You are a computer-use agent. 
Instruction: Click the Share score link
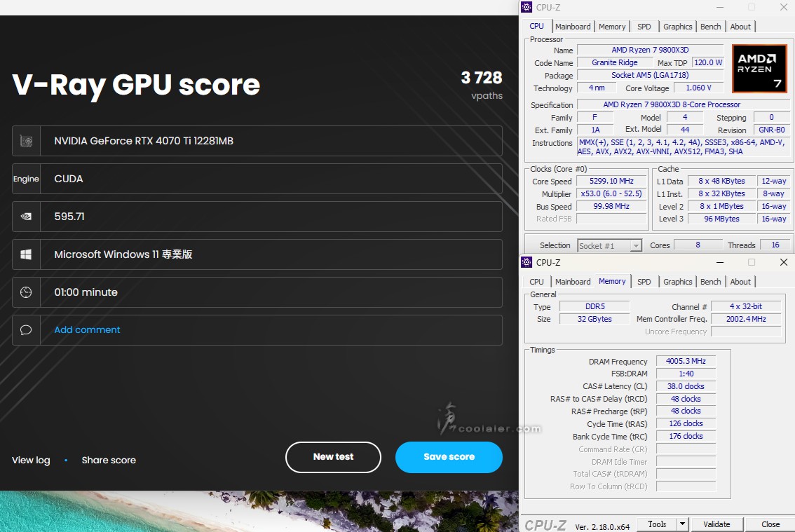coord(109,461)
